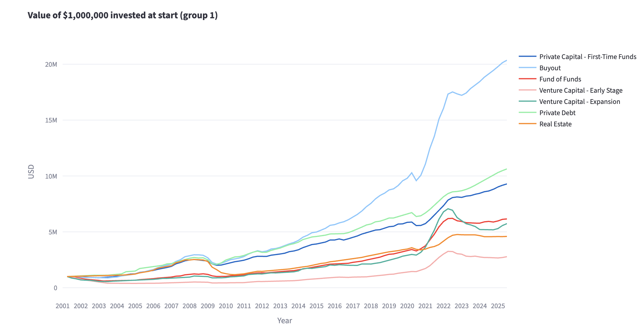Click the 10M y-axis label
This screenshot has height=333, width=644.
[51, 176]
